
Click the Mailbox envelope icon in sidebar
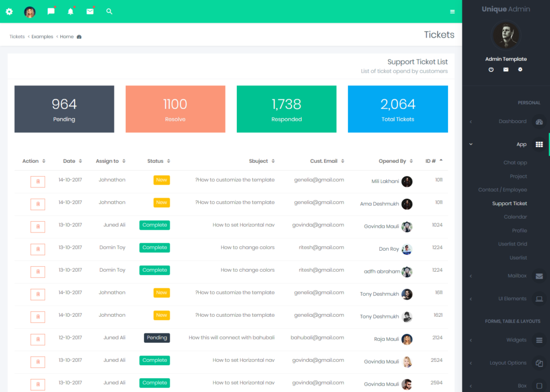539,276
